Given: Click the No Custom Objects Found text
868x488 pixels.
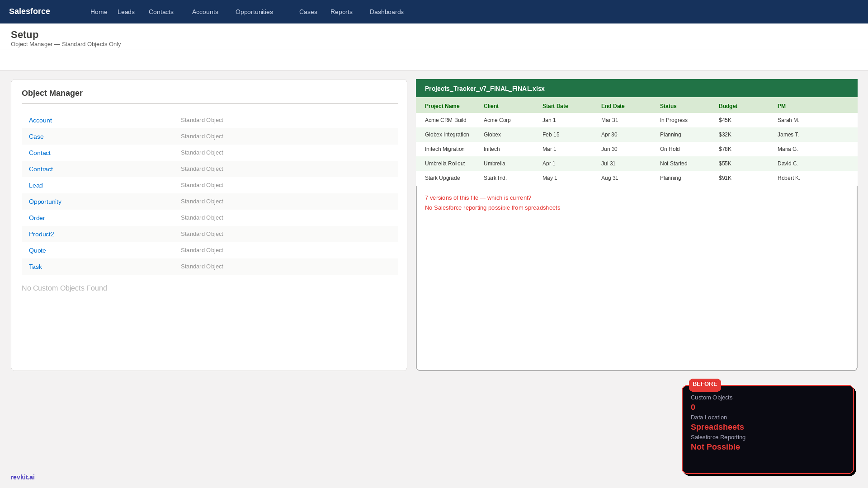Looking at the screenshot, I should click(x=64, y=288).
